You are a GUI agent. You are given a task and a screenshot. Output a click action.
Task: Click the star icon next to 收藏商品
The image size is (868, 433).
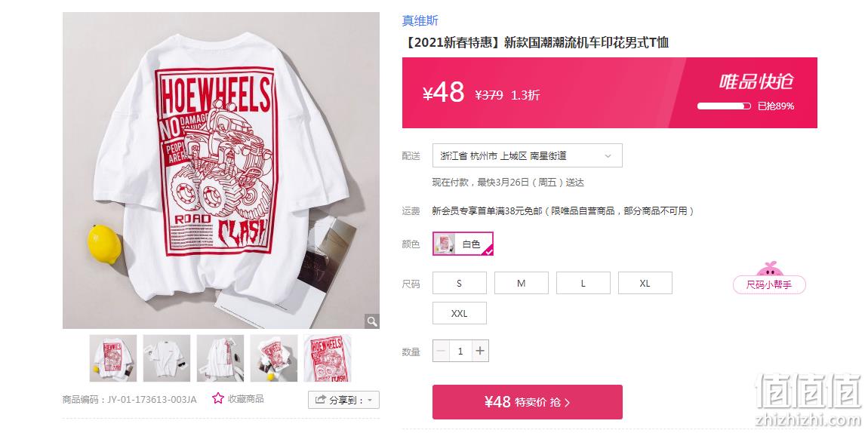click(218, 398)
